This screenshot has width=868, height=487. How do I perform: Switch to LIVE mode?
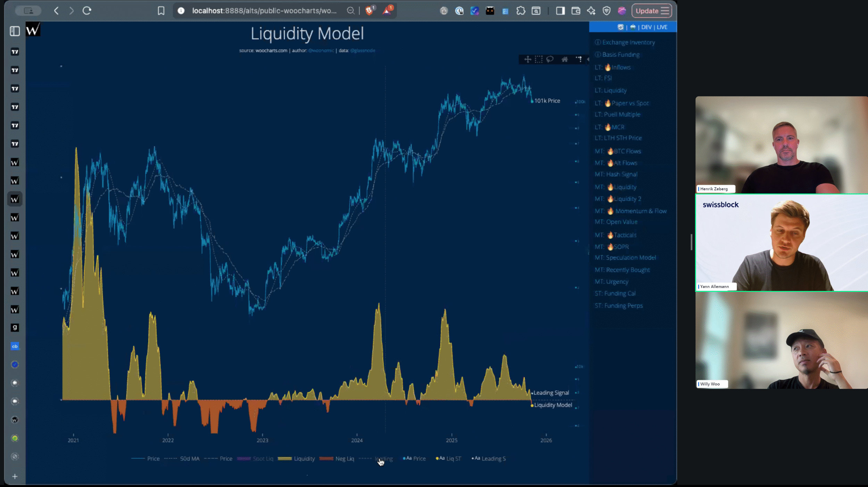pos(662,27)
